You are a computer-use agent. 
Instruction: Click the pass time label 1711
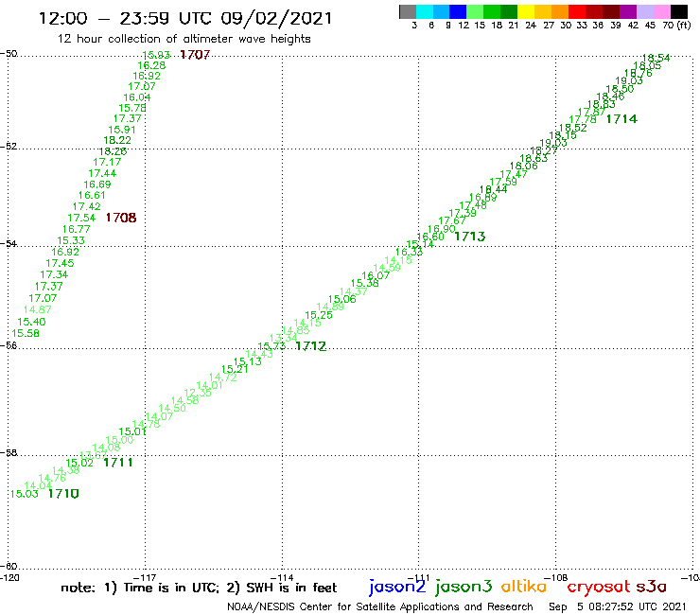[x=118, y=463]
